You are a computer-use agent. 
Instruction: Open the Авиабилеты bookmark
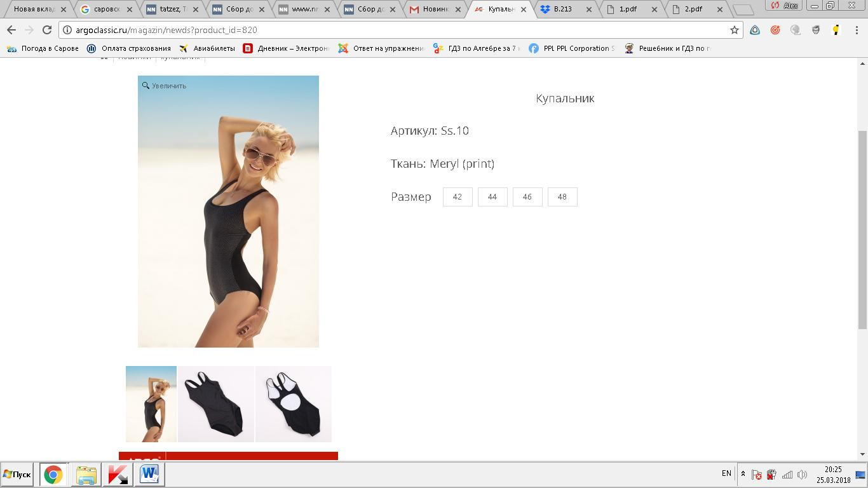click(x=207, y=48)
